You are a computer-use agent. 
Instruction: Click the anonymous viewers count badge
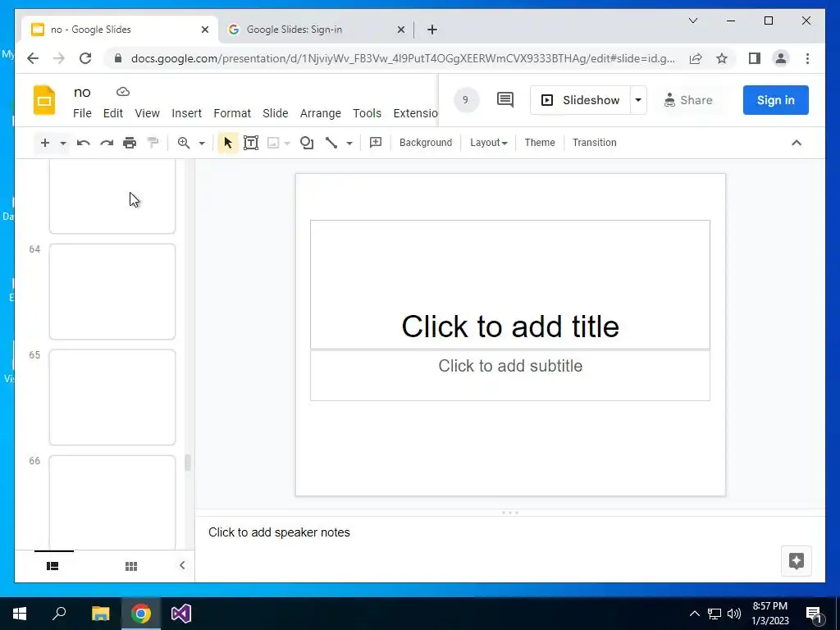pos(466,99)
